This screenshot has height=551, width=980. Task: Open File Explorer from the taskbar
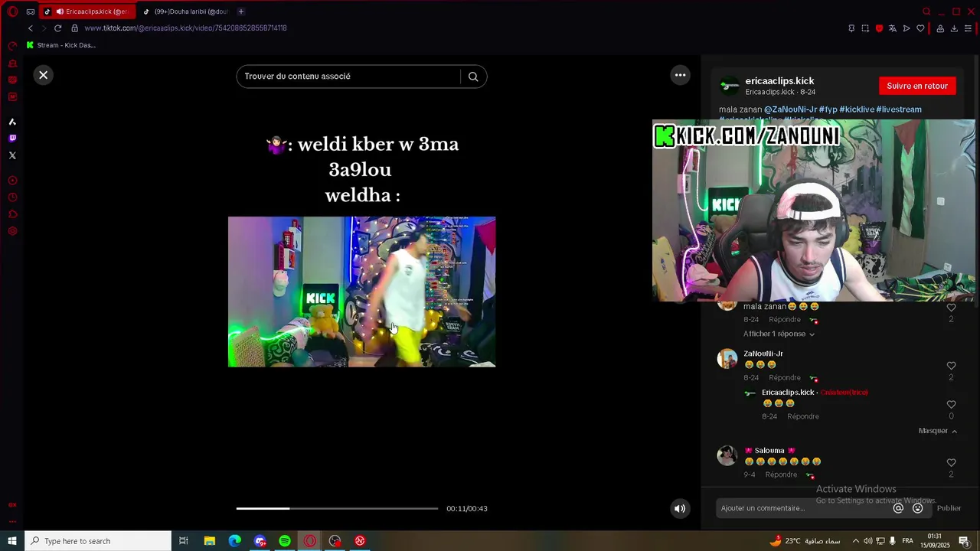(210, 541)
